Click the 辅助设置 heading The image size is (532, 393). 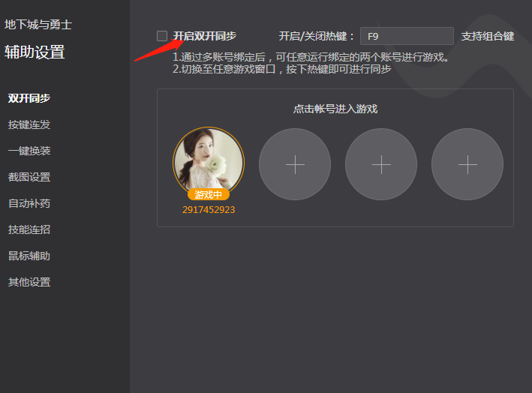pos(35,52)
